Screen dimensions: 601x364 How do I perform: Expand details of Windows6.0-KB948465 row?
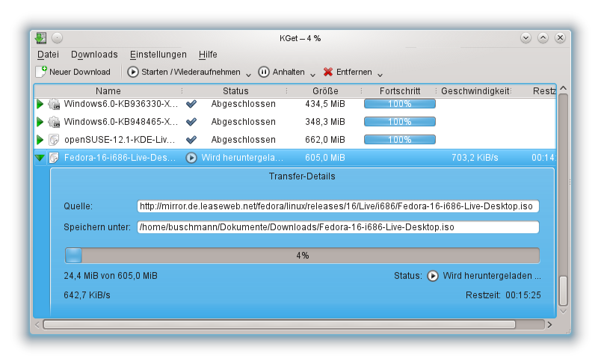pyautogui.click(x=40, y=122)
